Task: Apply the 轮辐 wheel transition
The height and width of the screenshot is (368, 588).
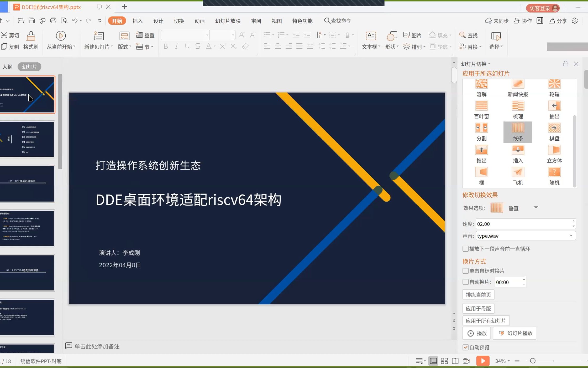Action: 554,88
